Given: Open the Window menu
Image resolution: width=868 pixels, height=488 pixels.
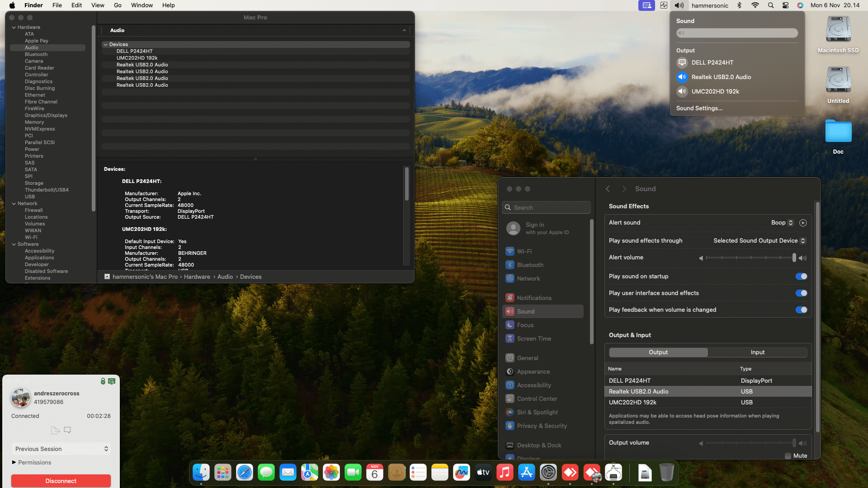Looking at the screenshot, I should [142, 5].
